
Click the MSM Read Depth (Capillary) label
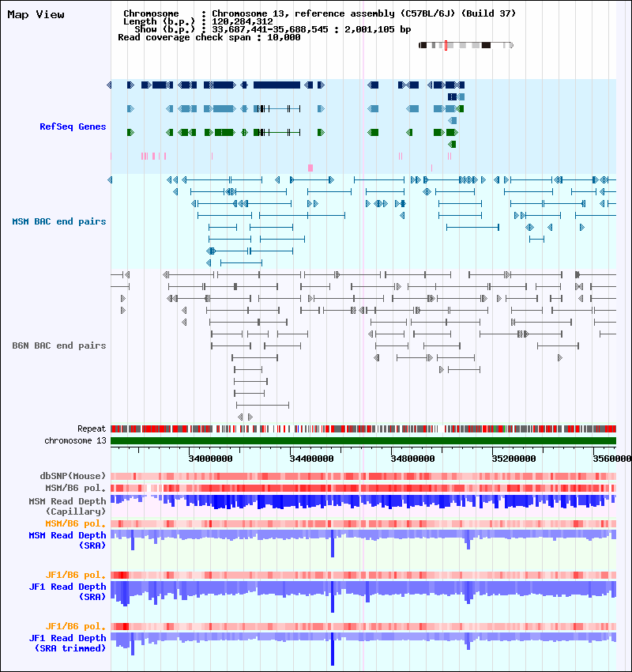click(x=67, y=506)
